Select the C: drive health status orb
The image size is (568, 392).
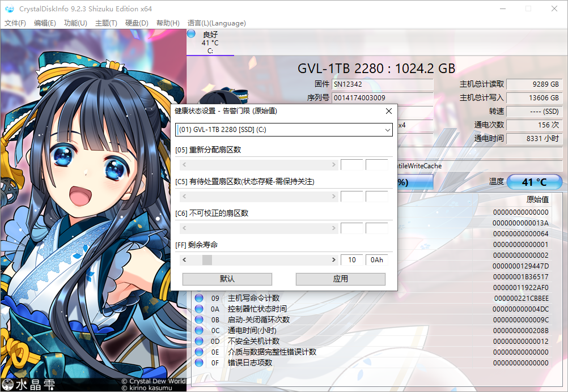coord(191,34)
